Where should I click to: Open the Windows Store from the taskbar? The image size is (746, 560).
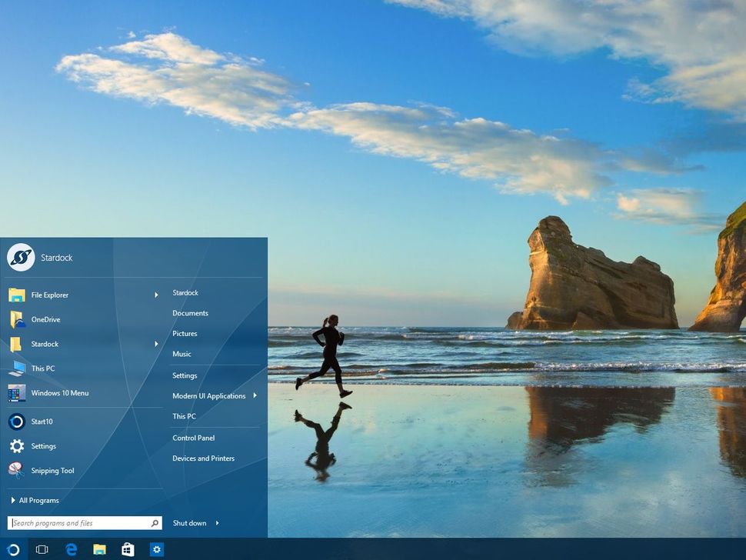tap(127, 549)
